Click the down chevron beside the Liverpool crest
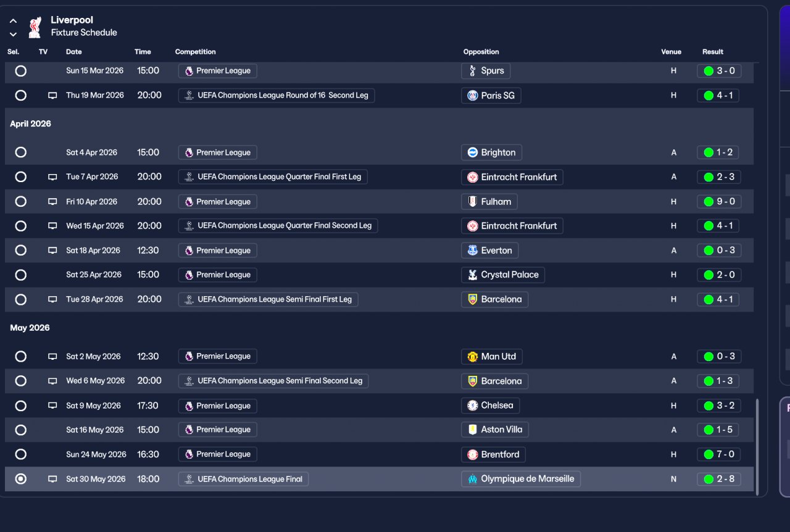This screenshot has height=532, width=790. [x=13, y=34]
